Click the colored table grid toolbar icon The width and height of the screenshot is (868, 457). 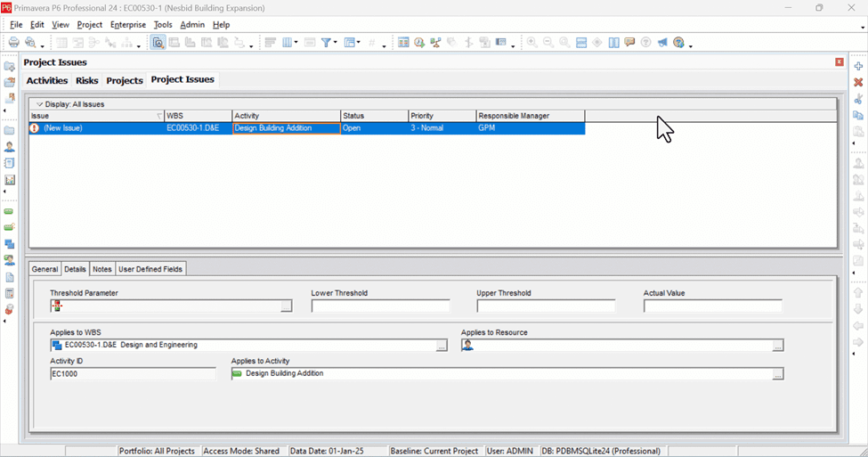pos(403,43)
